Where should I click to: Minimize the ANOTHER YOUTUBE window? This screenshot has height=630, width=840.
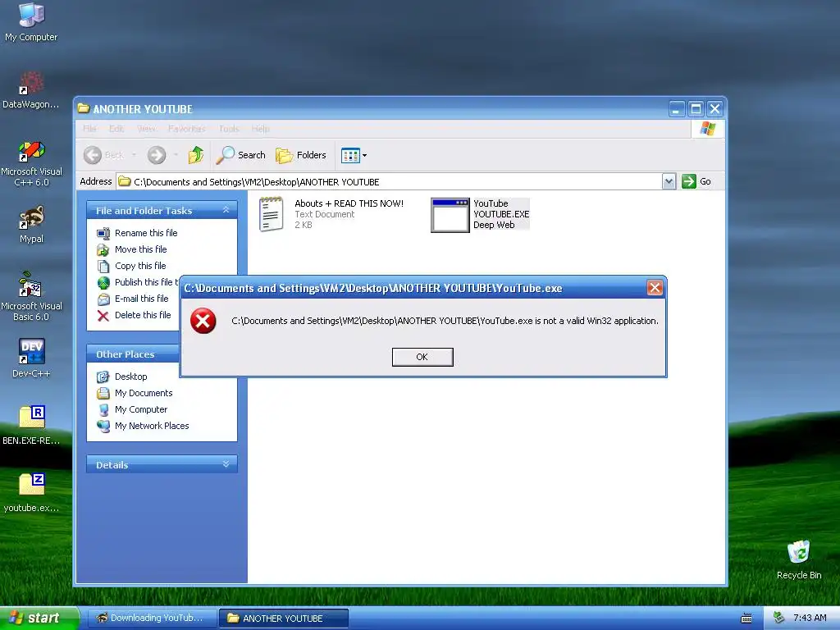677,109
